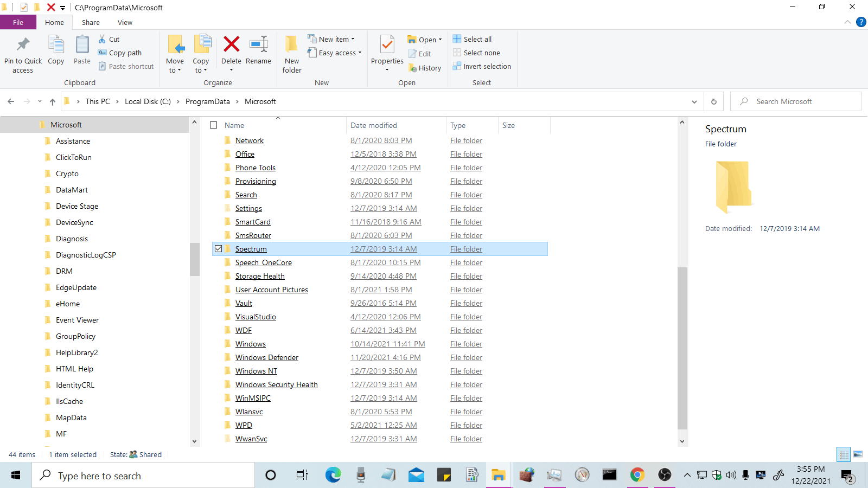Go back using the back arrow
Screen dimensions: 868x488
[x=11, y=101]
